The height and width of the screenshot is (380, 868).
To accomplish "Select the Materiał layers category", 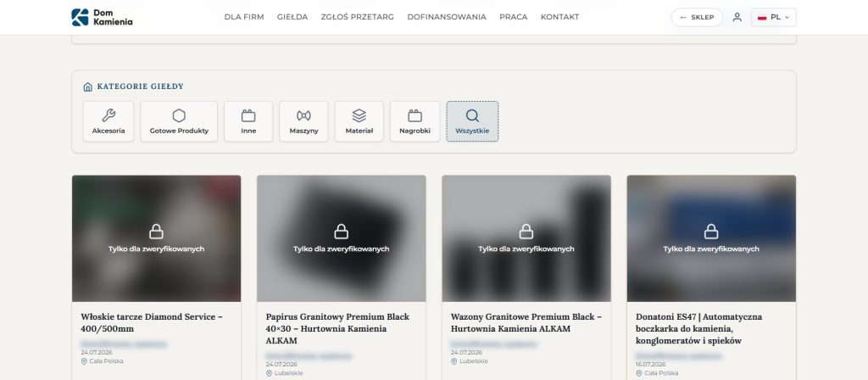I will [359, 121].
